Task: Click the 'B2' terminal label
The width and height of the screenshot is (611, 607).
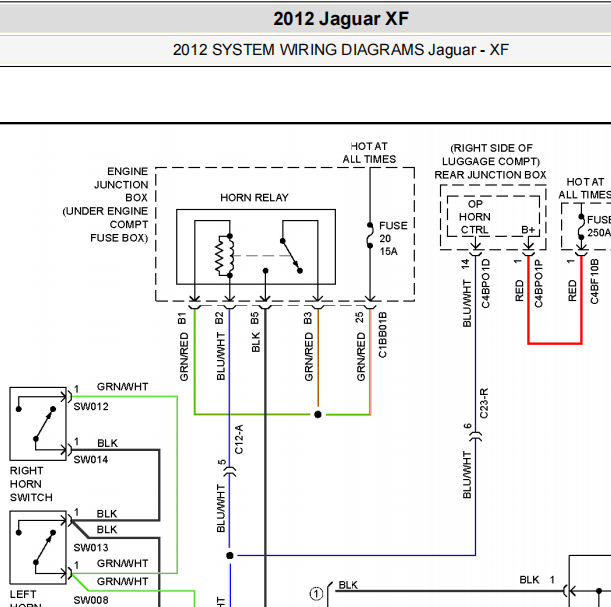Action: pyautogui.click(x=219, y=318)
